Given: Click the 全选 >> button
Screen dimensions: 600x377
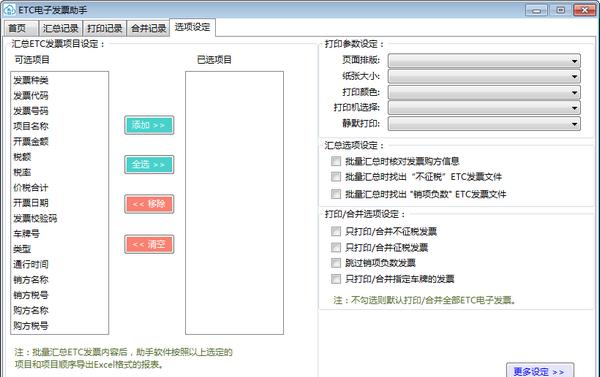Looking at the screenshot, I should (149, 165).
